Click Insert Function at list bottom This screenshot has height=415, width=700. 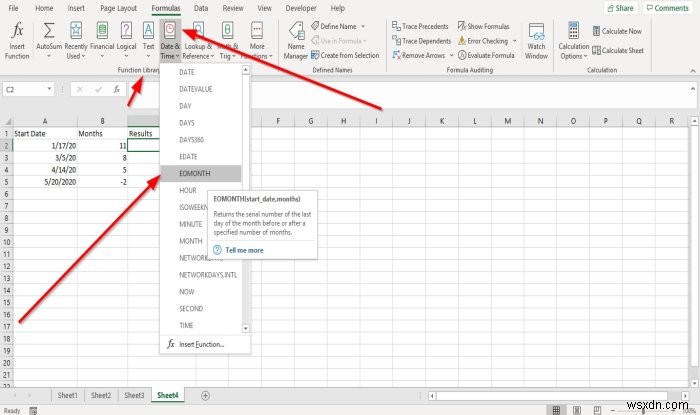pyautogui.click(x=205, y=344)
